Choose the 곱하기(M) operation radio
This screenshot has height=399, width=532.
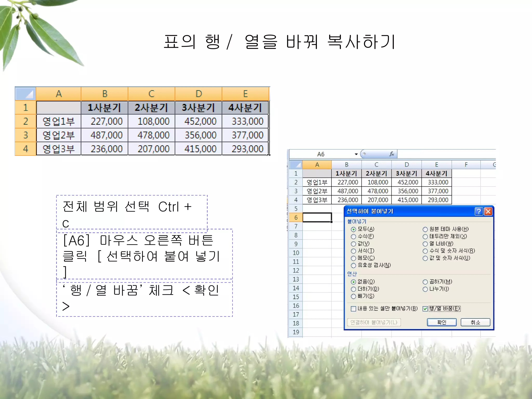tap(425, 282)
